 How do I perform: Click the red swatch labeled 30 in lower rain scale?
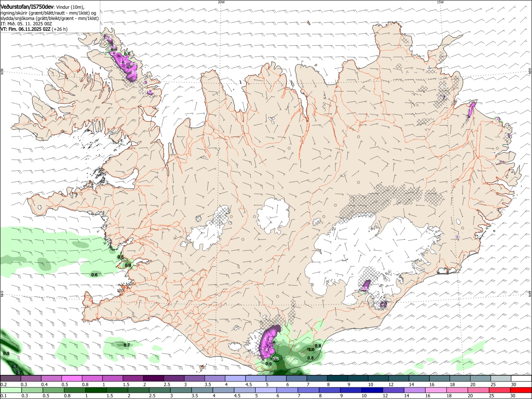coord(521,390)
